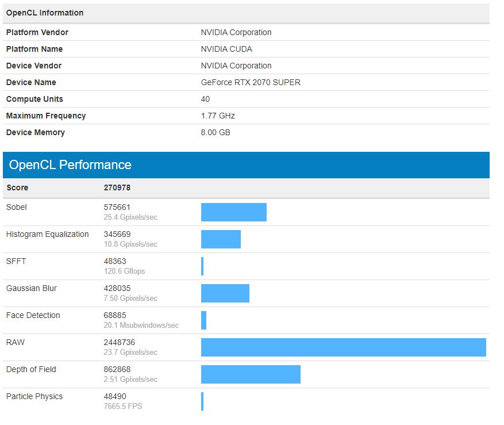
Task: Click the Histogram Equalization performance bar
Action: pos(221,239)
